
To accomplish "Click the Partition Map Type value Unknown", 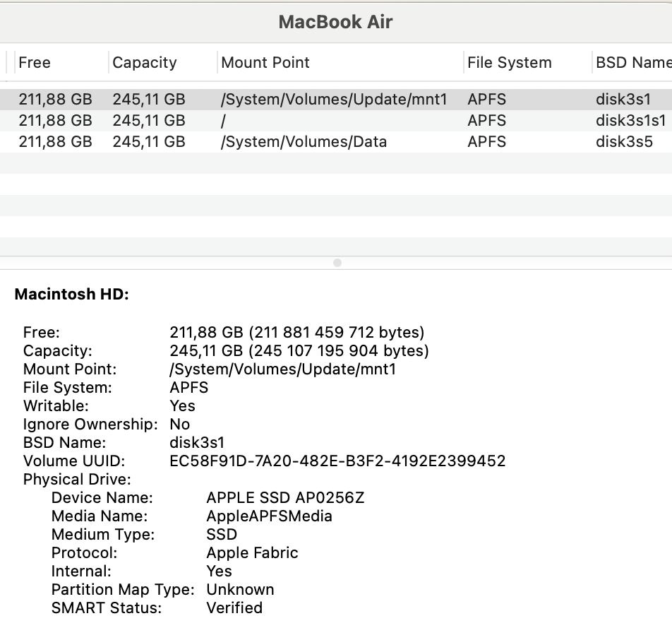I will 241,590.
